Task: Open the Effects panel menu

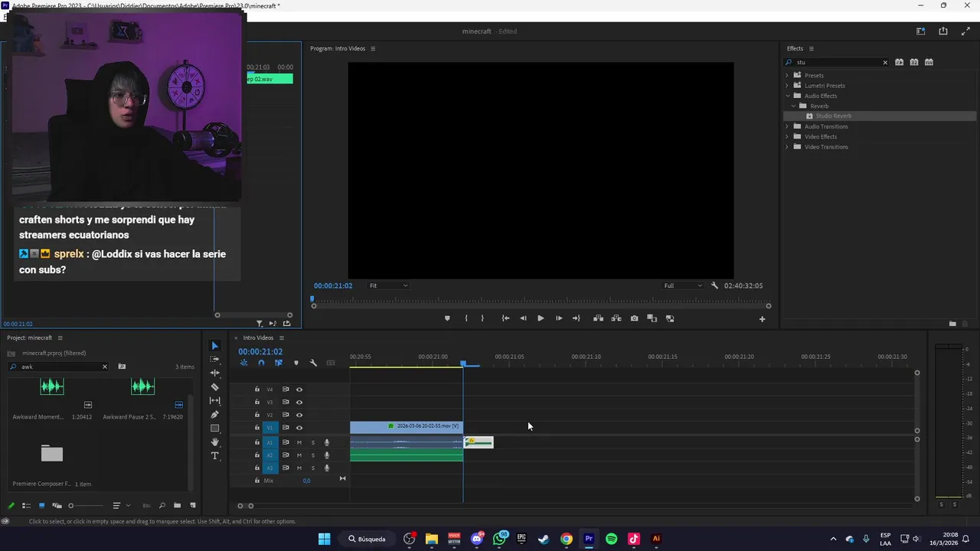Action: tap(811, 48)
